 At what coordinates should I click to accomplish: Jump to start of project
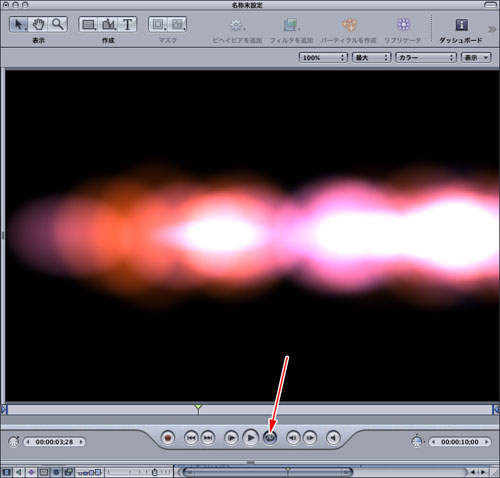(x=191, y=438)
